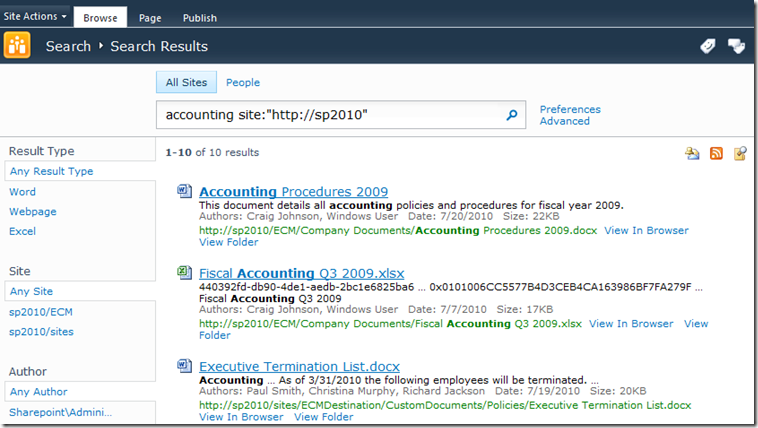The image size is (758, 428).
Task: Open the Fiscal Accounting Q3 2009.xlsx URL
Action: [x=390, y=324]
